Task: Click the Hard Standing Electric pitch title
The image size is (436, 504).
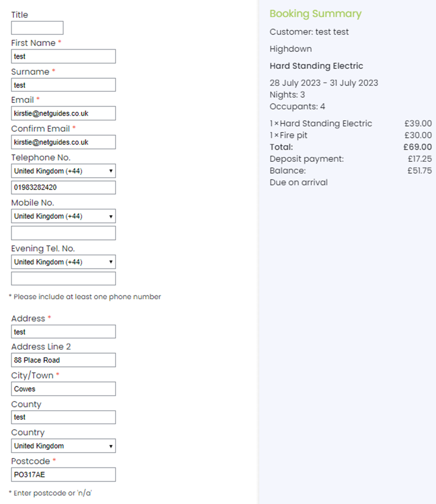Action: tap(316, 66)
